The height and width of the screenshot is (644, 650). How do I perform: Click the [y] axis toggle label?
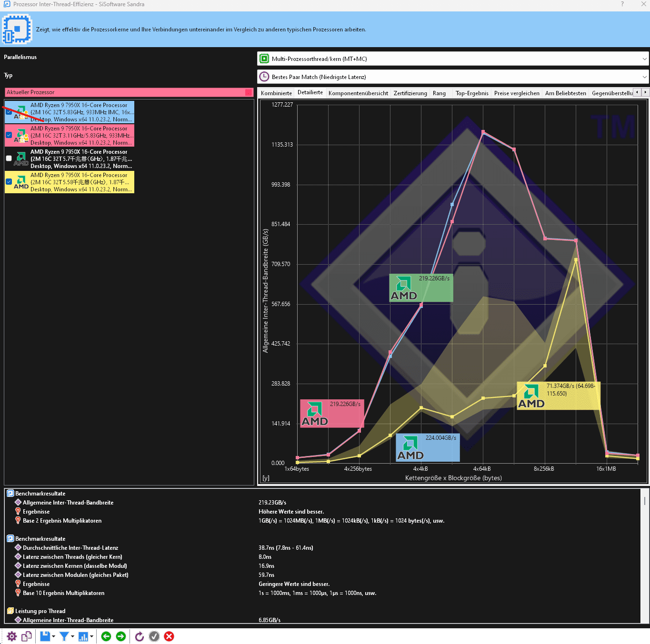(266, 478)
